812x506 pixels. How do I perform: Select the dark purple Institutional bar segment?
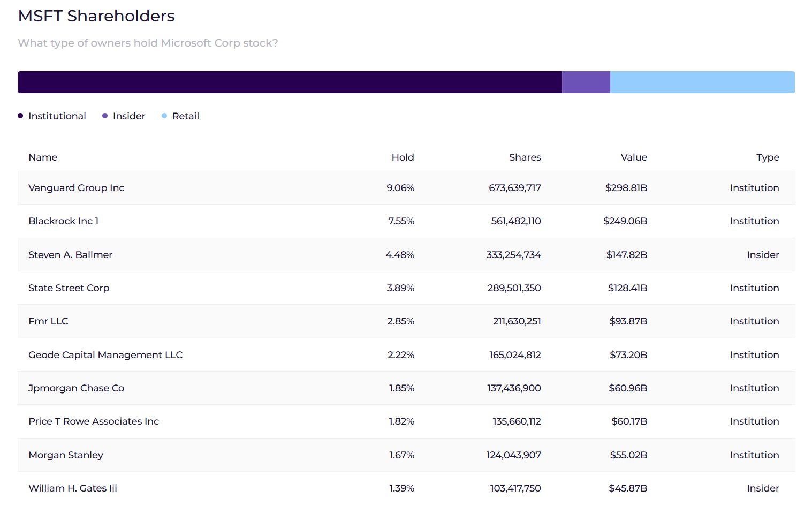point(290,82)
